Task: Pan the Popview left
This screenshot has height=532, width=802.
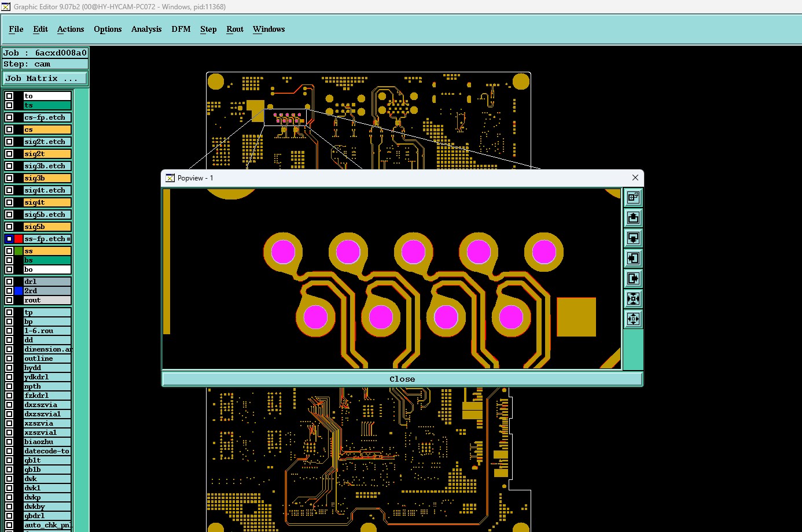Action: [633, 258]
